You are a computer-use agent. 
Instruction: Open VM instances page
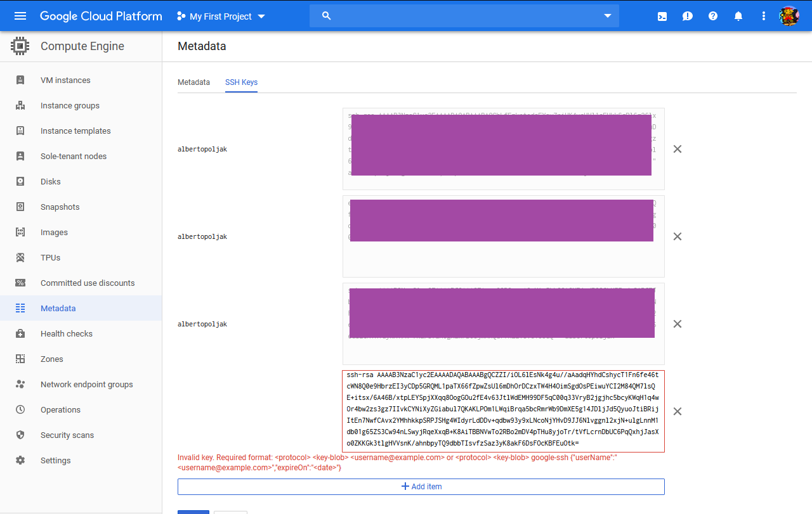pyautogui.click(x=65, y=80)
